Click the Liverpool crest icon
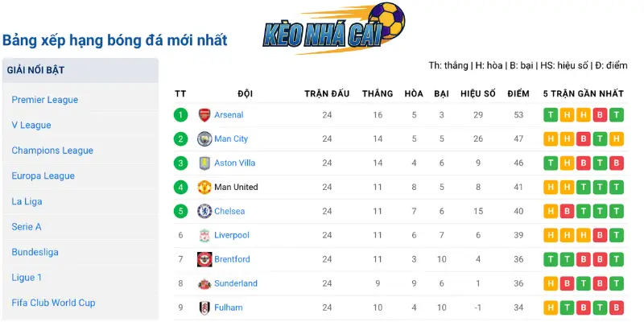 [204, 235]
